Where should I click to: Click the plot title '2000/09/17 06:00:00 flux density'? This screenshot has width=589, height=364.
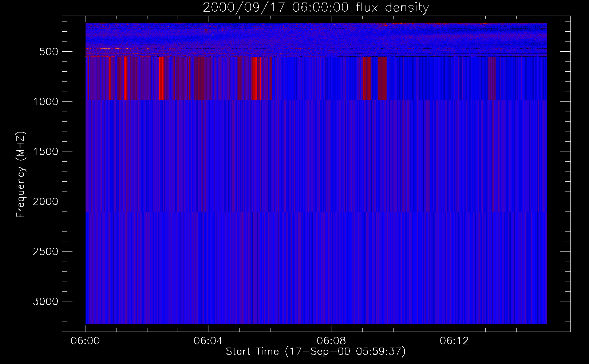(x=316, y=8)
